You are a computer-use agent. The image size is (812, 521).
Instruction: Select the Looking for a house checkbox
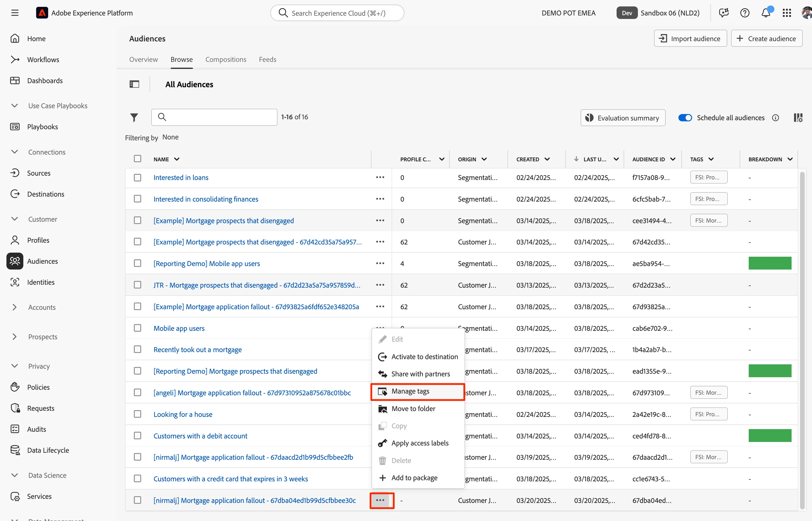(x=137, y=414)
